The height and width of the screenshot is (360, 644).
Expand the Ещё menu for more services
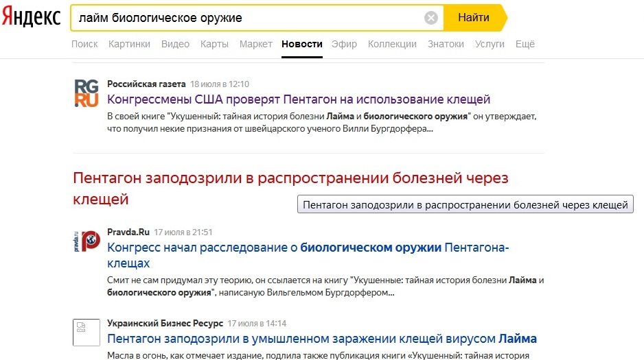[x=525, y=44]
